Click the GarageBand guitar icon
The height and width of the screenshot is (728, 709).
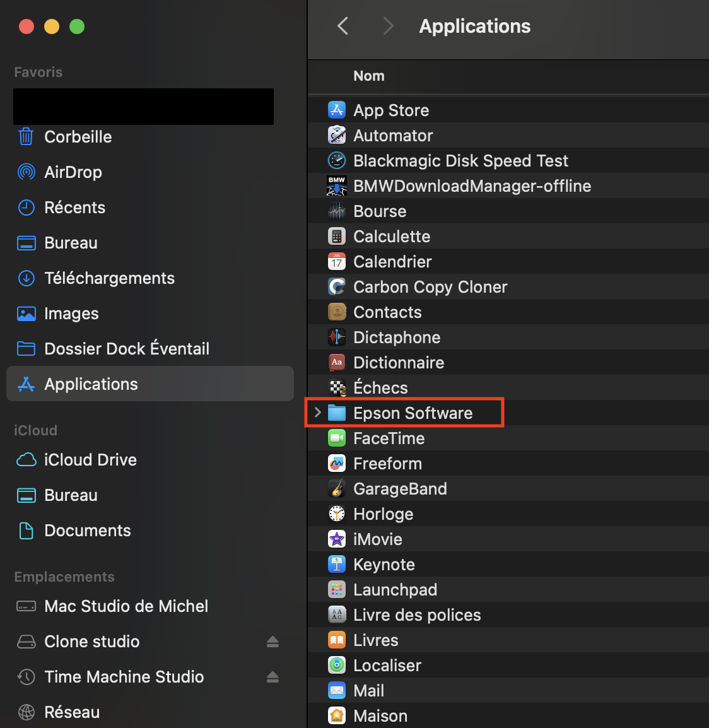tap(337, 489)
